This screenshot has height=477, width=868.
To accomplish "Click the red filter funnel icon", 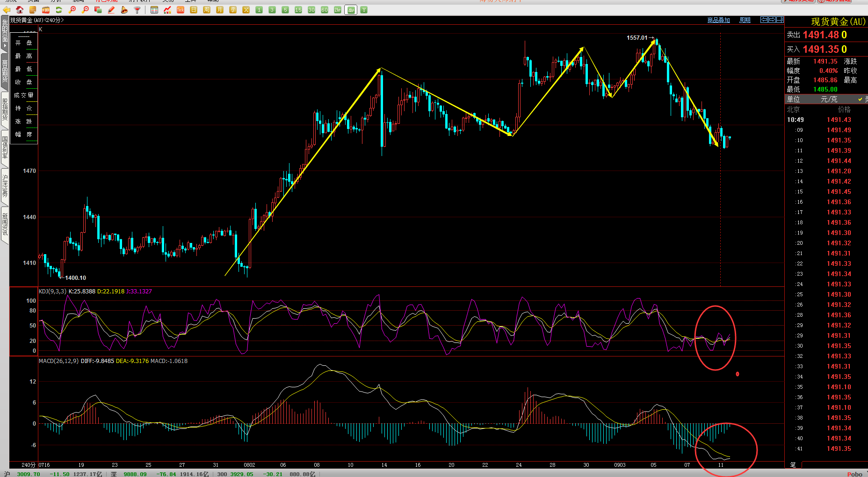I will (x=137, y=10).
